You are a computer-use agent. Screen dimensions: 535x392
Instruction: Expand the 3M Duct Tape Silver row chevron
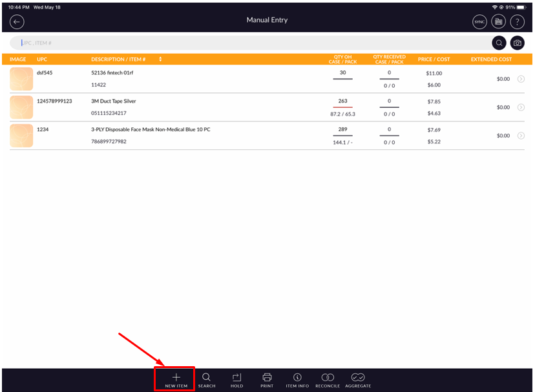point(521,107)
